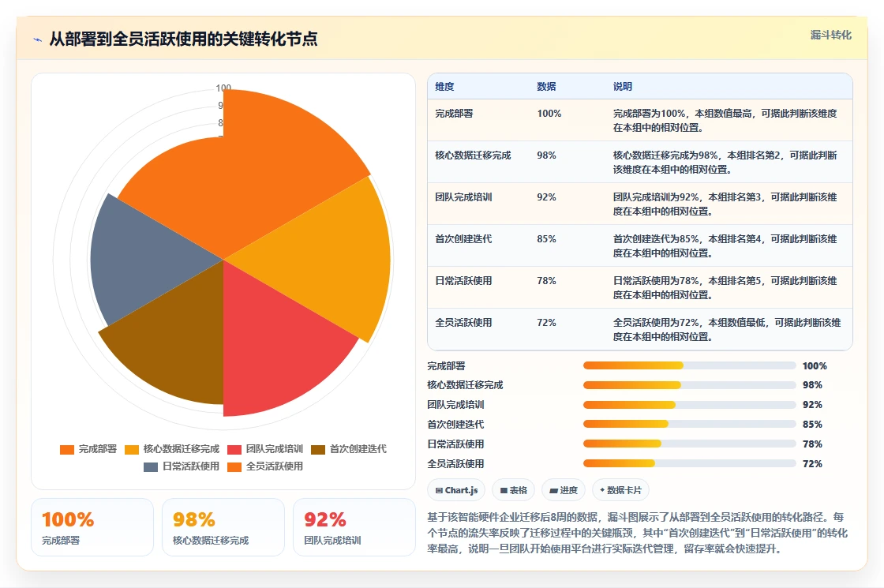Click the 团队完成培训 table row label
Screen dimensions: 884x588
pos(463,197)
